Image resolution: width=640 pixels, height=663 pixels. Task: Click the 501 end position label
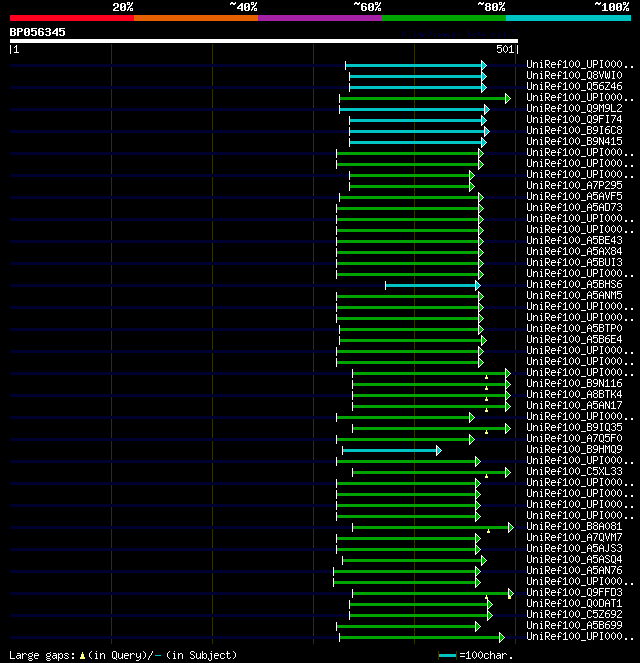pyautogui.click(x=505, y=49)
